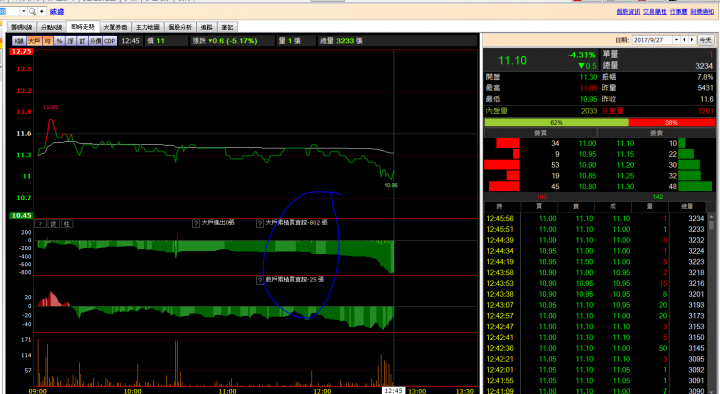
Task: Go to previous date with left arrow
Action: [684, 40]
